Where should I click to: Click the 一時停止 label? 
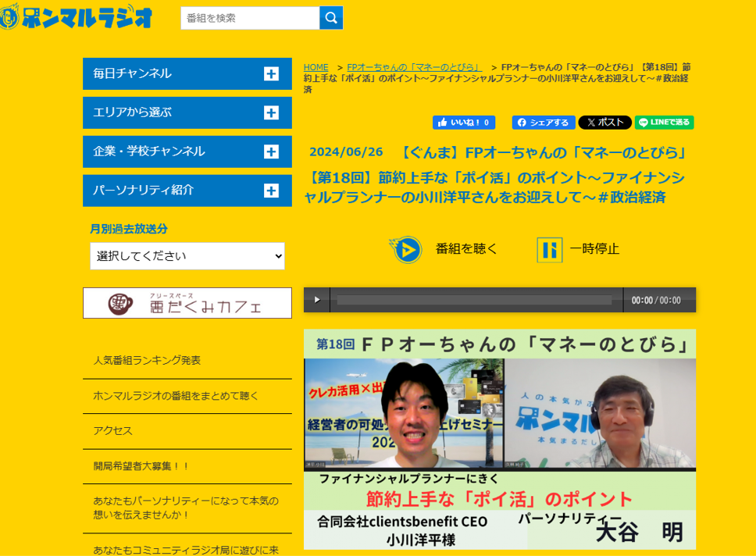[594, 249]
